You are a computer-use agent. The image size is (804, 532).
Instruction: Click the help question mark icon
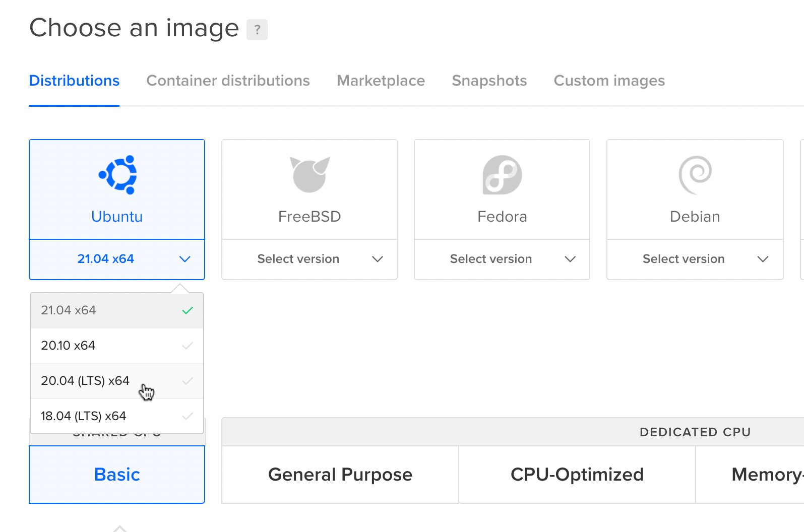click(257, 30)
